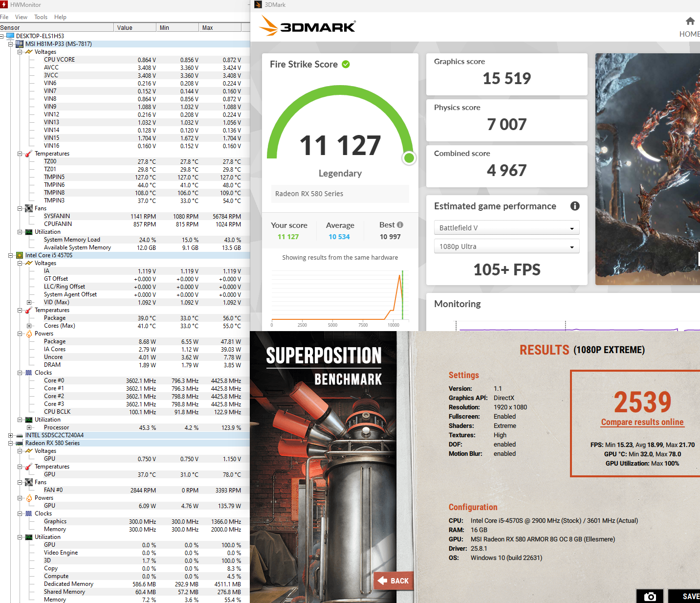The height and width of the screenshot is (603, 700).
Task: Click the 3DMark Home icon
Action: tap(690, 21)
